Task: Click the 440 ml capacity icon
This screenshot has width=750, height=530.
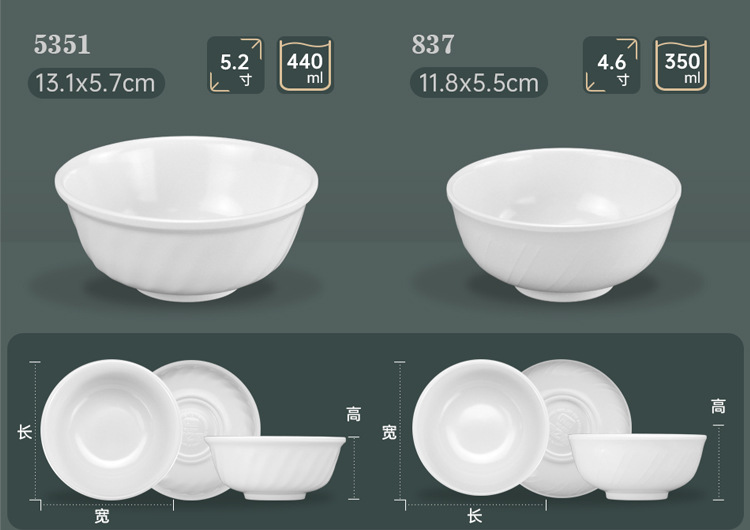Action: point(305,65)
